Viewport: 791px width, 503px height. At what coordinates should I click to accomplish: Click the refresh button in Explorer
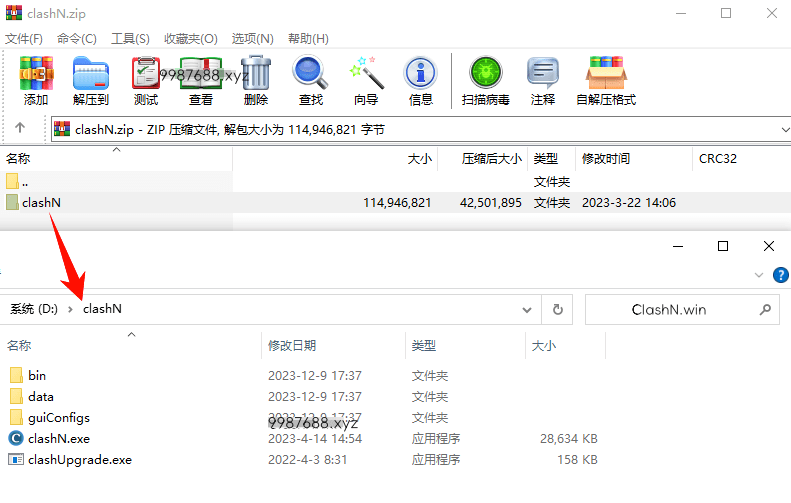click(x=557, y=309)
